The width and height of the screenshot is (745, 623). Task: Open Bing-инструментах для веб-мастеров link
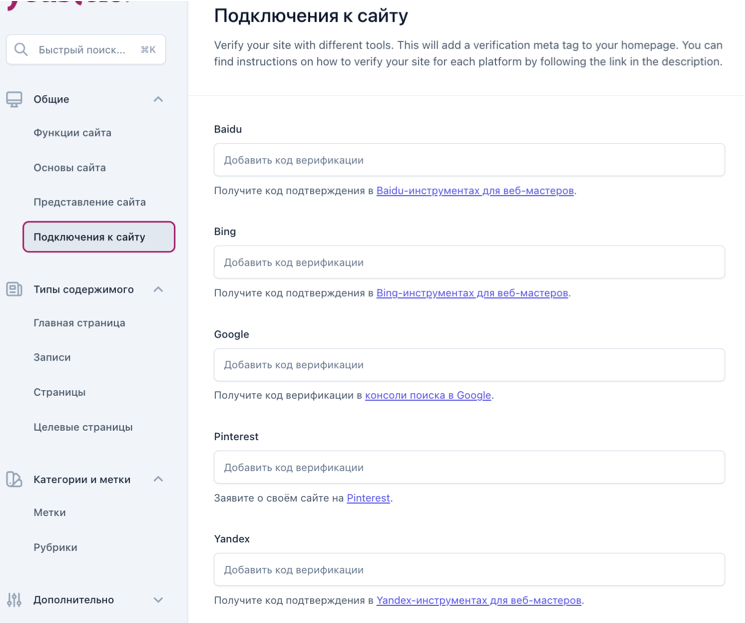472,293
